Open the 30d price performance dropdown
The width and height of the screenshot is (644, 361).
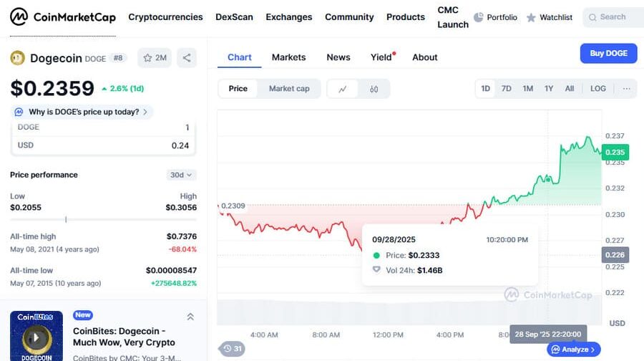point(181,175)
